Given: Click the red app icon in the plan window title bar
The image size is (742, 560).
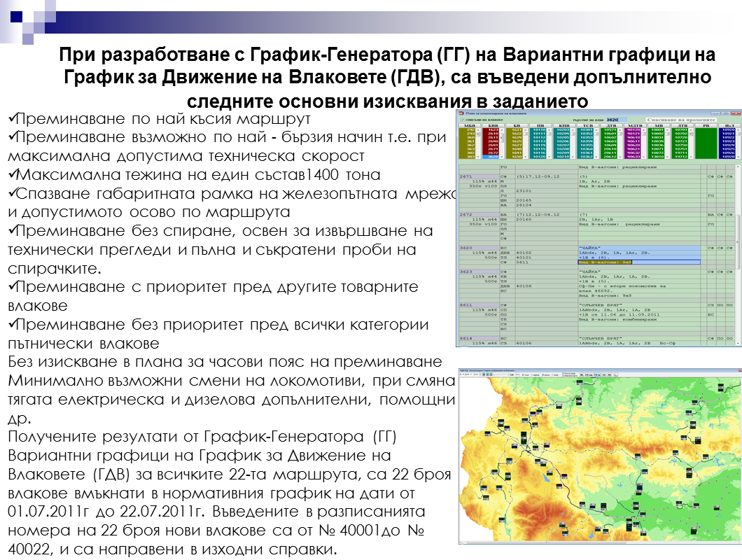Looking at the screenshot, I should [460, 113].
